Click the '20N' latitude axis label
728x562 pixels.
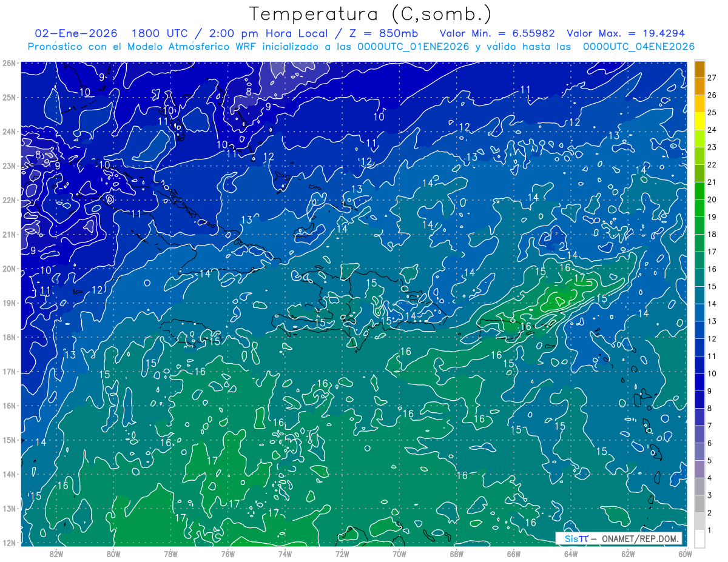tap(9, 269)
